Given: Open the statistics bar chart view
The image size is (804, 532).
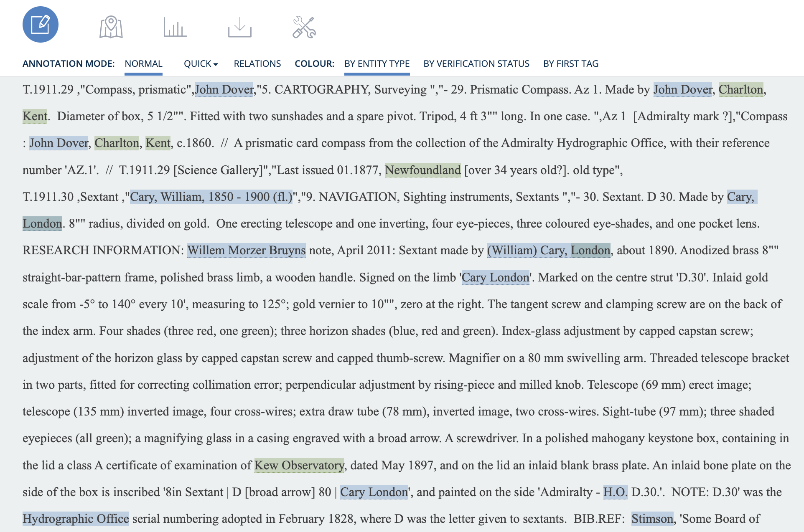Looking at the screenshot, I should (x=175, y=28).
